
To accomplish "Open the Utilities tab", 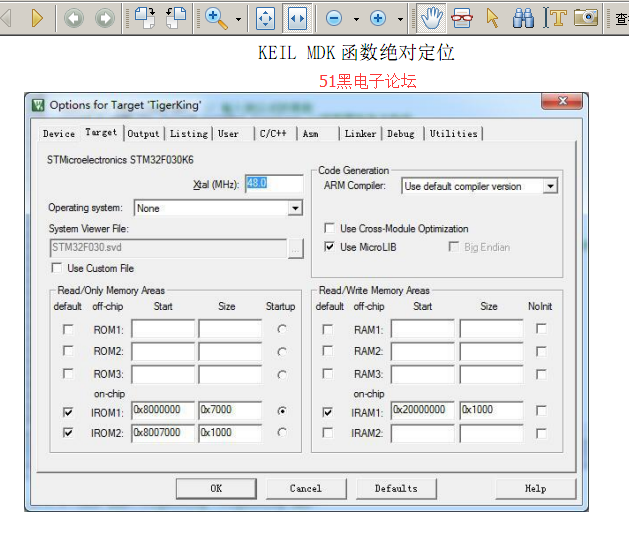I will [x=453, y=134].
